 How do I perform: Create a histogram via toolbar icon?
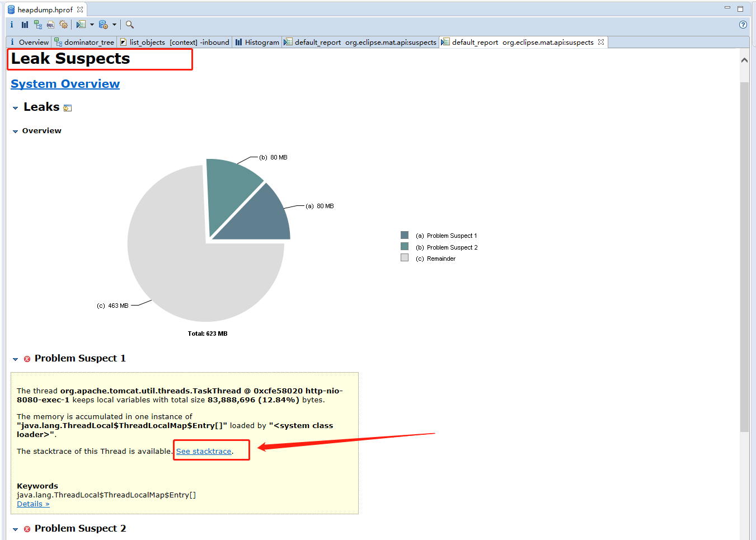25,25
